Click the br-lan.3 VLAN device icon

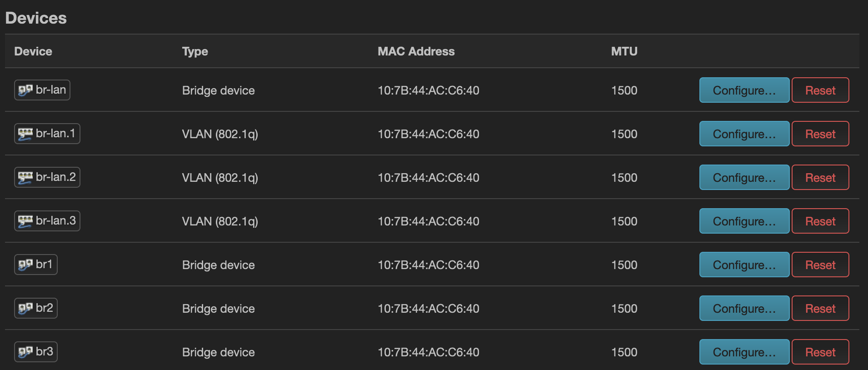[25, 221]
